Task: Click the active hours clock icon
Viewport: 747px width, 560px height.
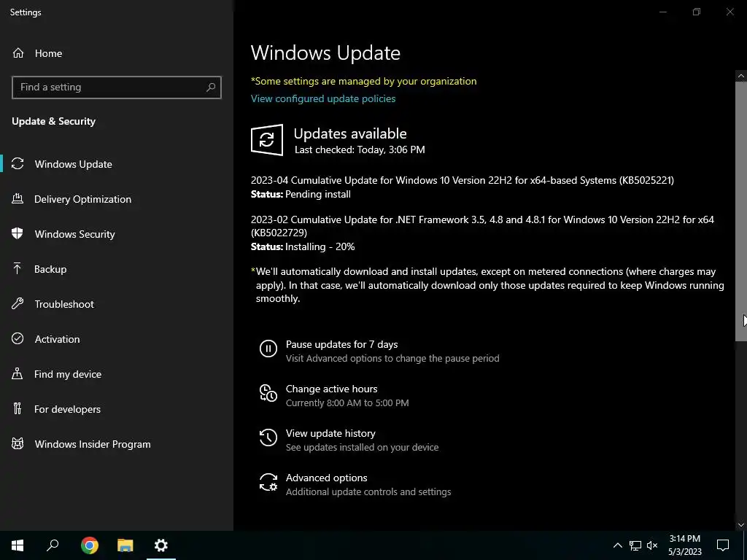Action: click(x=268, y=393)
